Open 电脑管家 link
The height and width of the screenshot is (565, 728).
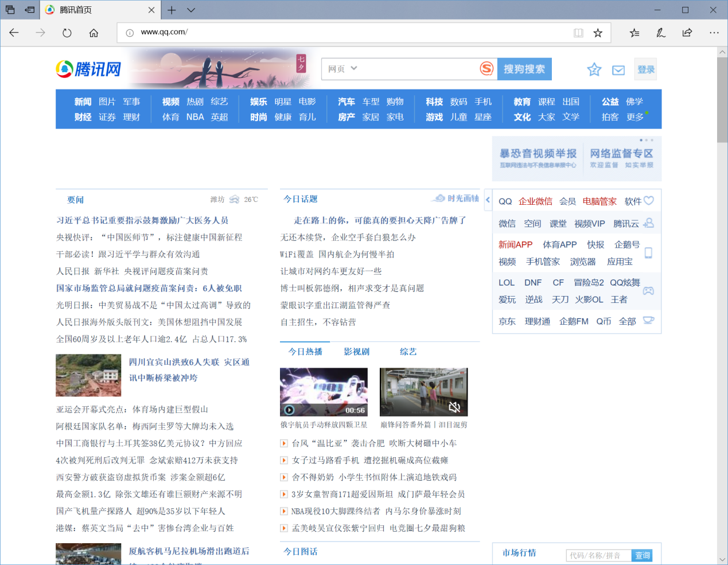(599, 201)
